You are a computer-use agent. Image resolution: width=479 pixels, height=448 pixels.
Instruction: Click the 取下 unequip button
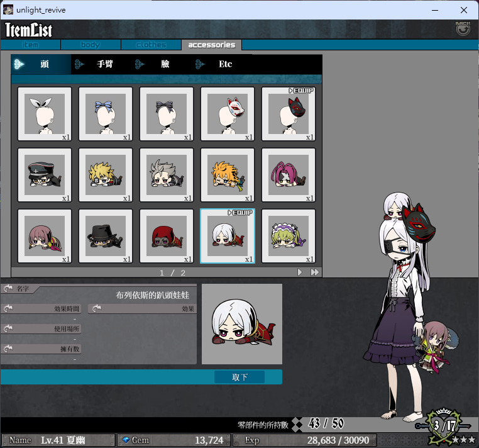point(239,377)
